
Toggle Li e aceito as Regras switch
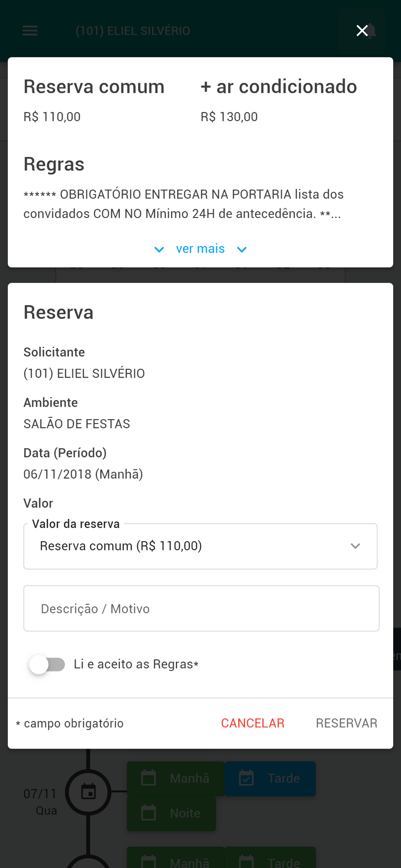coord(47,664)
